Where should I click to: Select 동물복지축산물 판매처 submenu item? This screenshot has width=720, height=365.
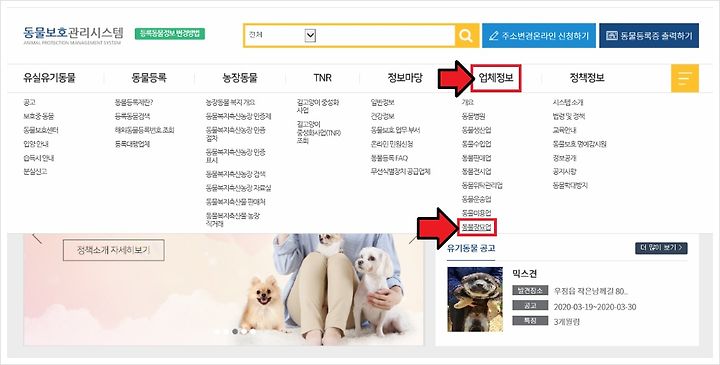tap(236, 202)
